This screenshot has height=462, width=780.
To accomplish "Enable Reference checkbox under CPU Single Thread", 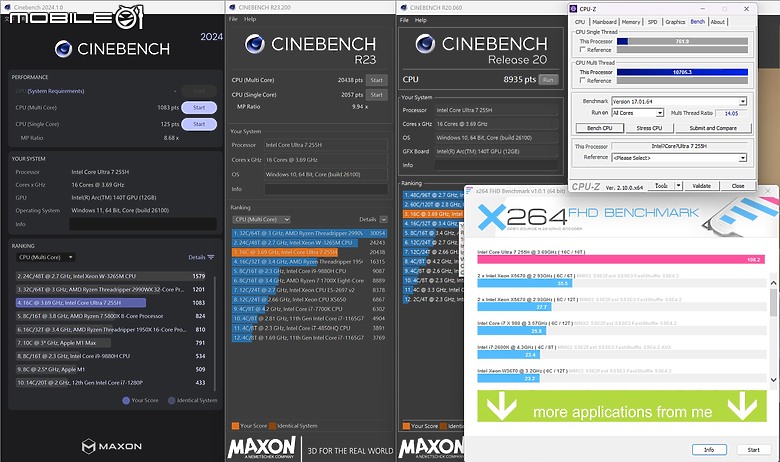I will tap(582, 50).
